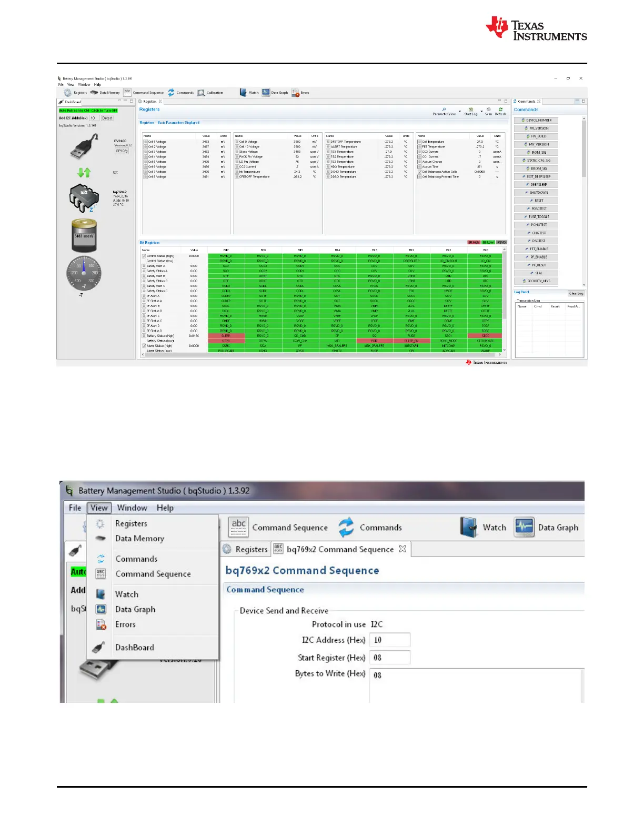Open the Parameter View dropdown arrow
Screen dimensions: 644x834
[x=460, y=112]
